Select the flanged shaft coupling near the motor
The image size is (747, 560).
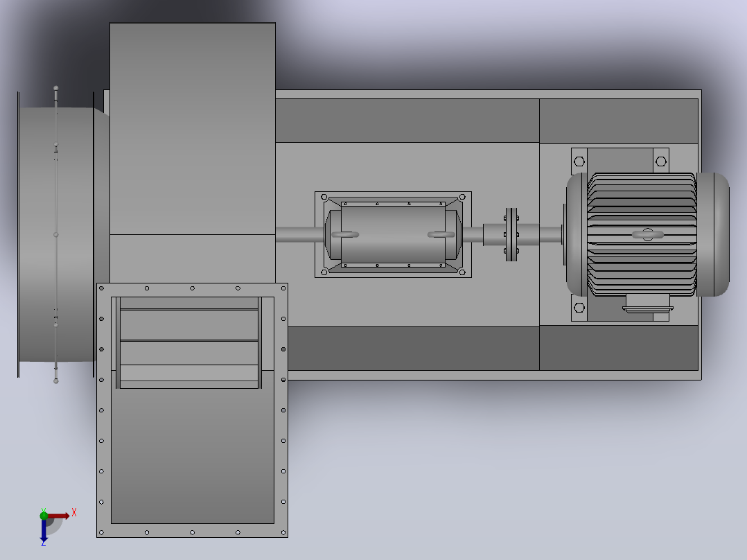511,234
